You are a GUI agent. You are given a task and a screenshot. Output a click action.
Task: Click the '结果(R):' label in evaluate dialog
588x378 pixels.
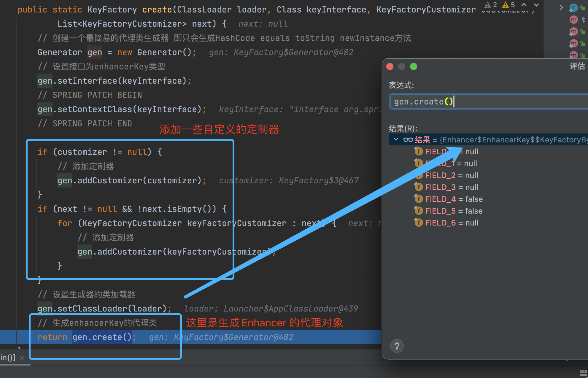tap(403, 128)
